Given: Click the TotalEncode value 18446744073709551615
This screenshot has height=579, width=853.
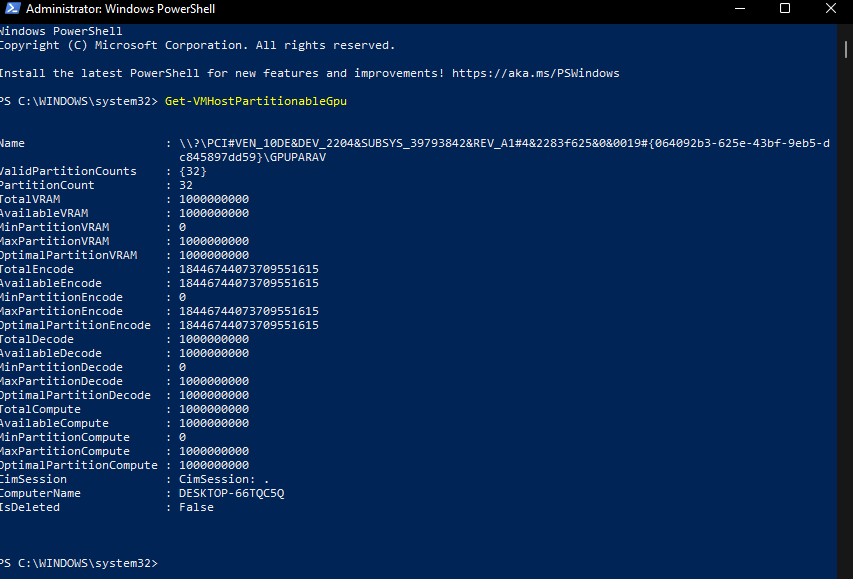Looking at the screenshot, I should point(249,269).
